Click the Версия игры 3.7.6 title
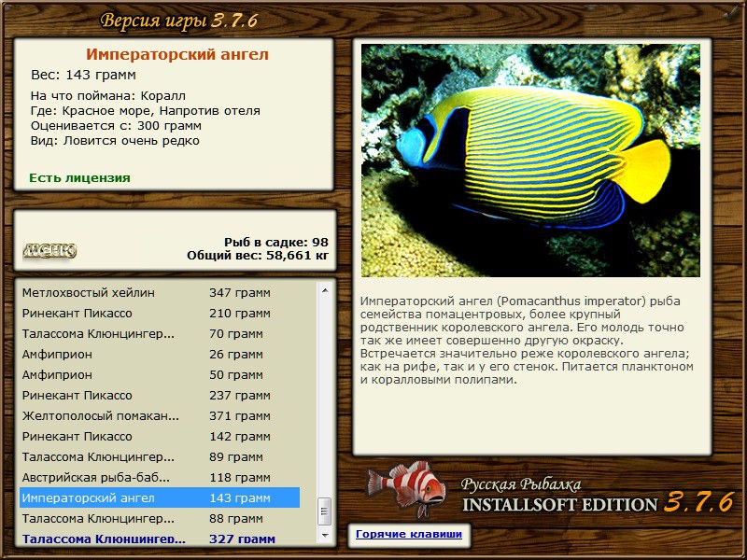Screen dimensions: 747x560 click(x=179, y=21)
